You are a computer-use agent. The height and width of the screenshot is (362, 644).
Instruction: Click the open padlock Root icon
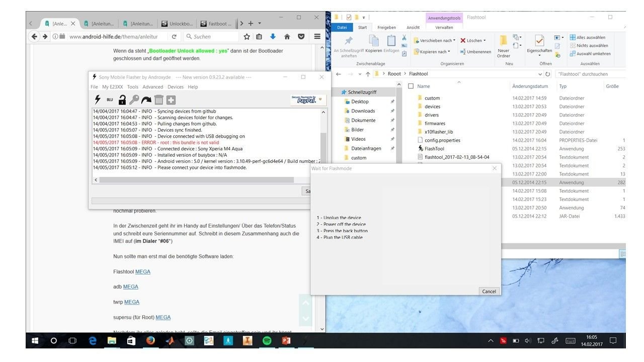[x=122, y=100]
